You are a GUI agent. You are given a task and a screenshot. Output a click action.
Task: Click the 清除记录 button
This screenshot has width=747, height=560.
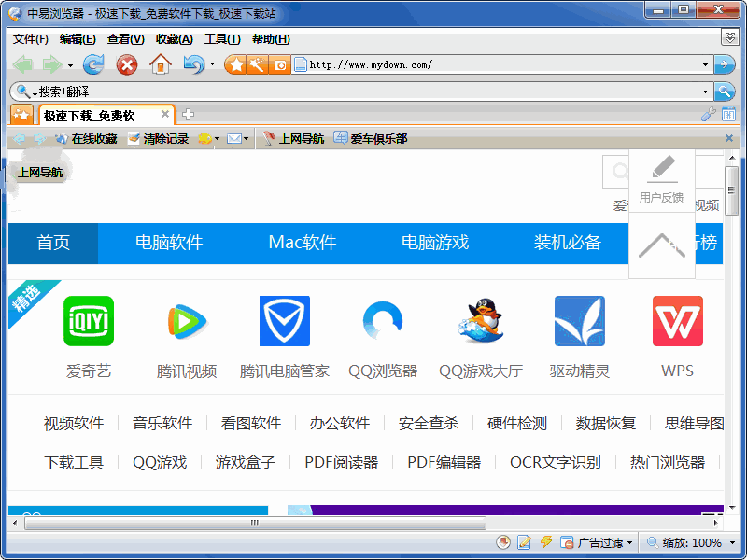click(x=159, y=139)
